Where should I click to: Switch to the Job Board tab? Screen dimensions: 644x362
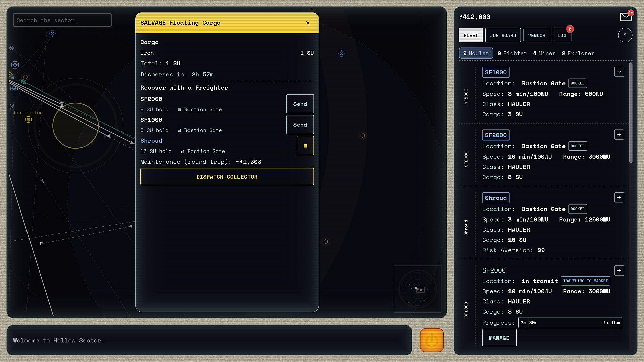[x=503, y=35]
